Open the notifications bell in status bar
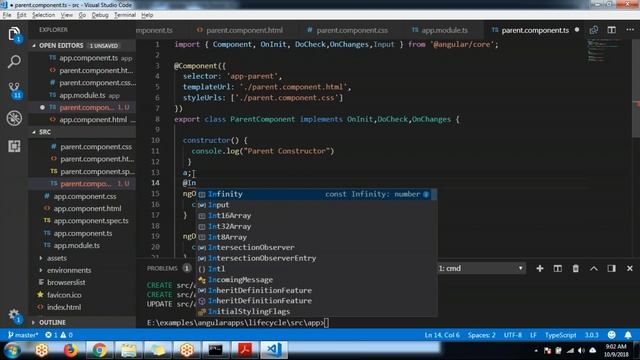 coord(628,335)
